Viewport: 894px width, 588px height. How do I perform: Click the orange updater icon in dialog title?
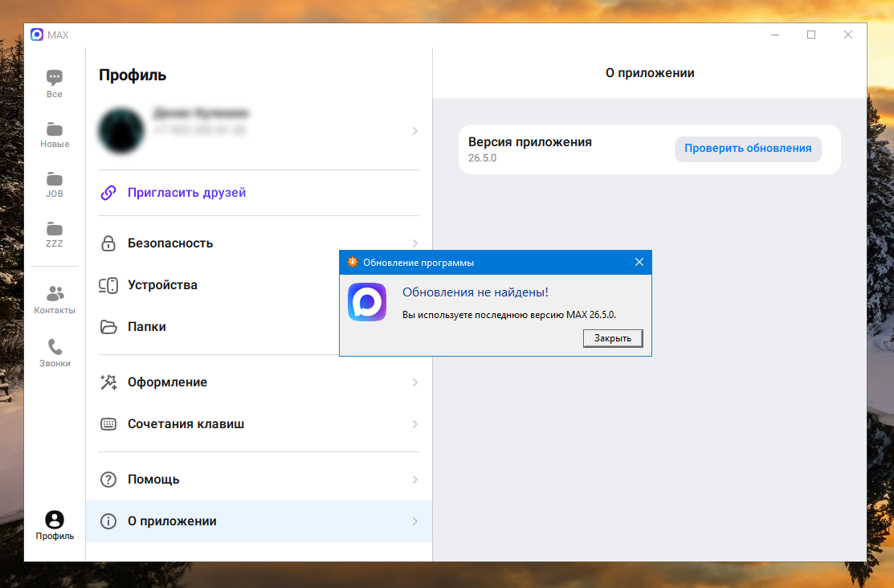point(353,262)
